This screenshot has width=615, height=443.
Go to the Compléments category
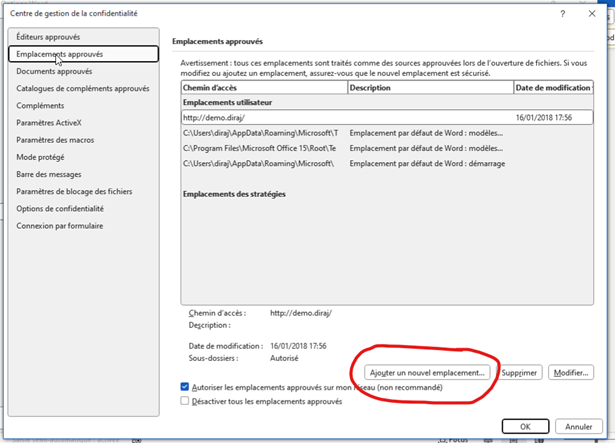[x=40, y=105]
